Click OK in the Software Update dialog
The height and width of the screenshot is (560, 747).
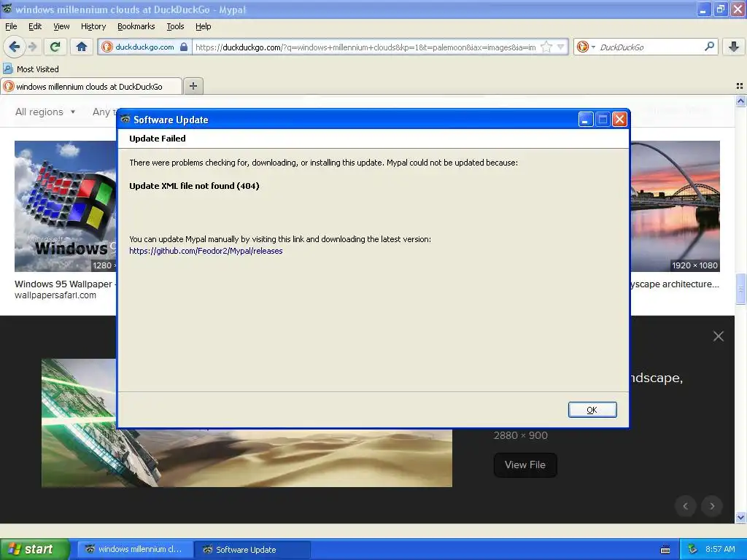592,410
